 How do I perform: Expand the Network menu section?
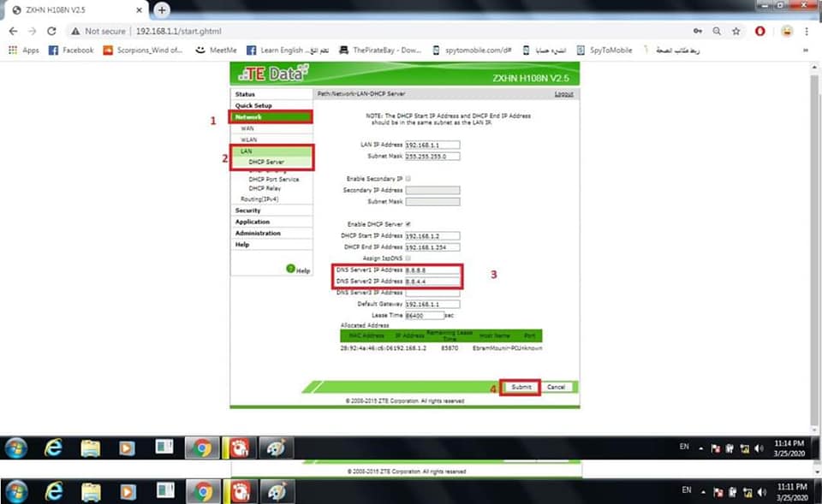[x=249, y=116]
